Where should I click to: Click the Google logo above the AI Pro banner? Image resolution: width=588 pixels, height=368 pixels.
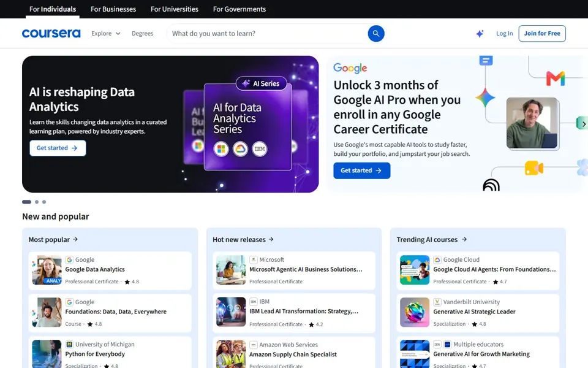pos(350,68)
